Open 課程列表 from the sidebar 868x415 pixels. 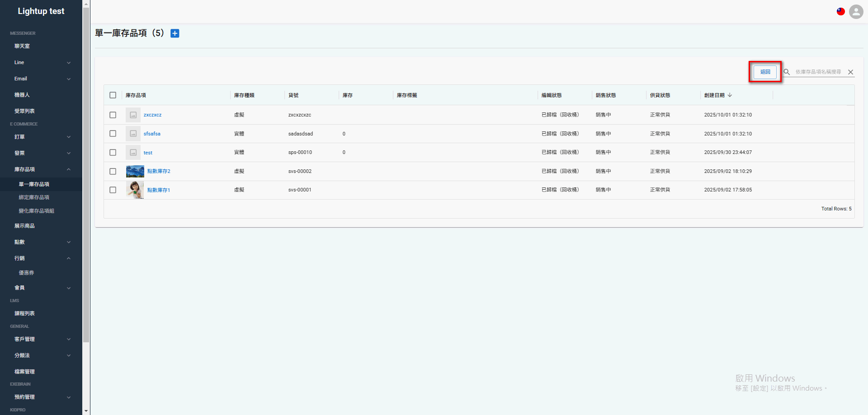[x=24, y=313]
